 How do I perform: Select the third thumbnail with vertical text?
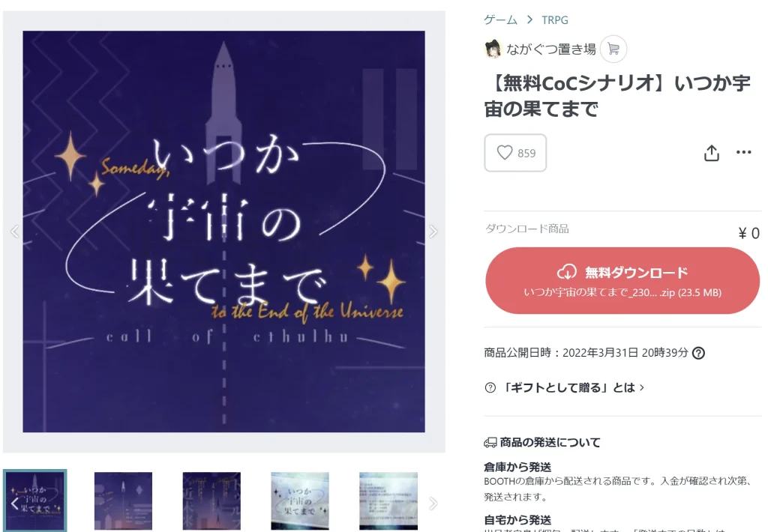click(211, 501)
